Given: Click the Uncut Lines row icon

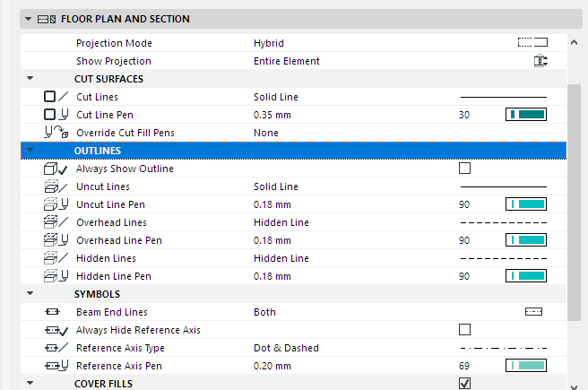Looking at the screenshot, I should (x=56, y=186).
